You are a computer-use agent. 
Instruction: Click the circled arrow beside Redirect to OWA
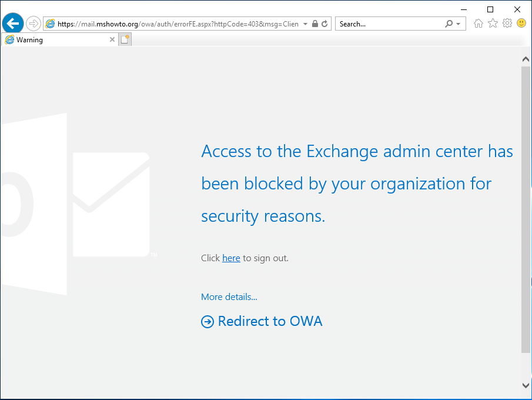(208, 322)
